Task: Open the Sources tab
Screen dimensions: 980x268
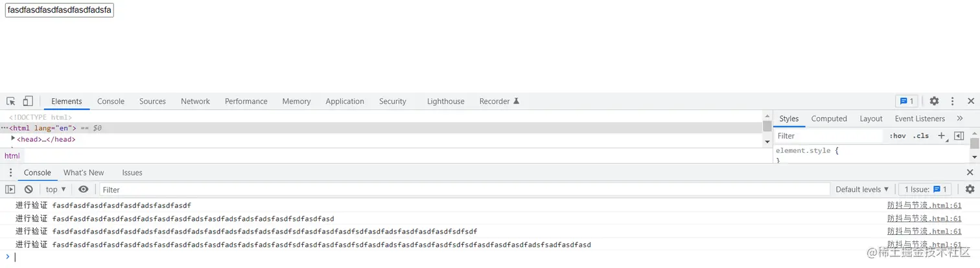Action: click(152, 101)
